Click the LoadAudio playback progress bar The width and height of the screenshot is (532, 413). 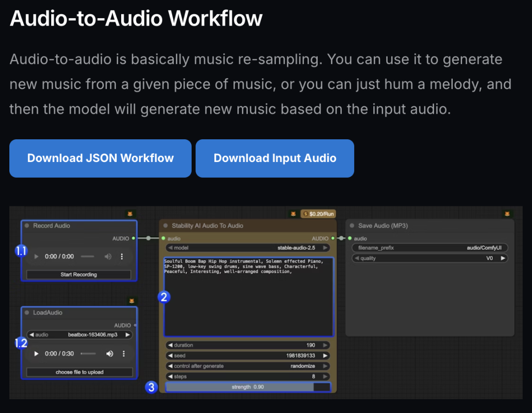88,353
